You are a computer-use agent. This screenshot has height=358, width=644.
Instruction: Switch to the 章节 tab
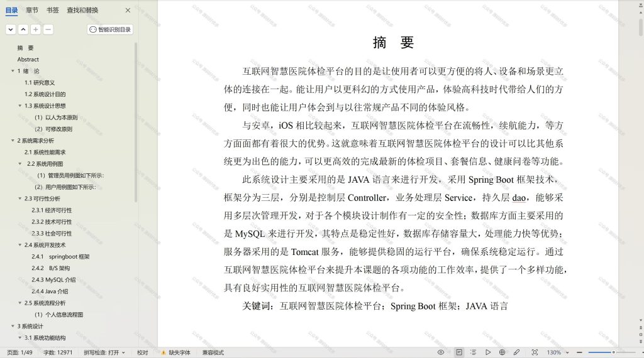point(32,10)
